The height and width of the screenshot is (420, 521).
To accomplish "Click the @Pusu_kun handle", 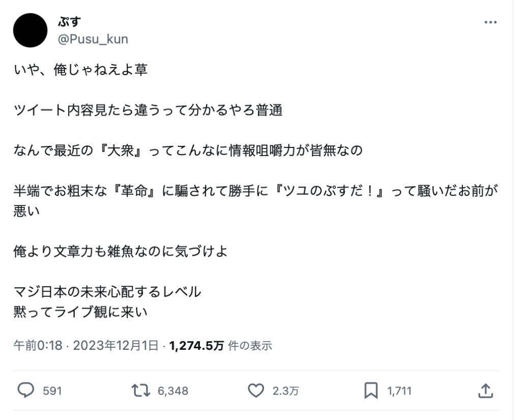I will click(x=93, y=39).
